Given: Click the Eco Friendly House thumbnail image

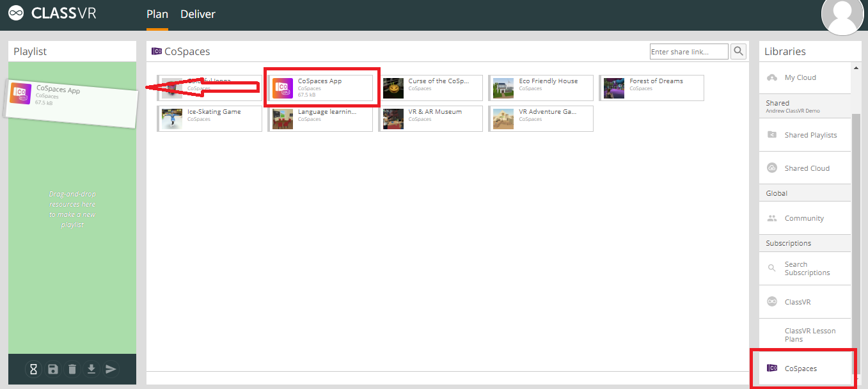Looking at the screenshot, I should pyautogui.click(x=504, y=88).
